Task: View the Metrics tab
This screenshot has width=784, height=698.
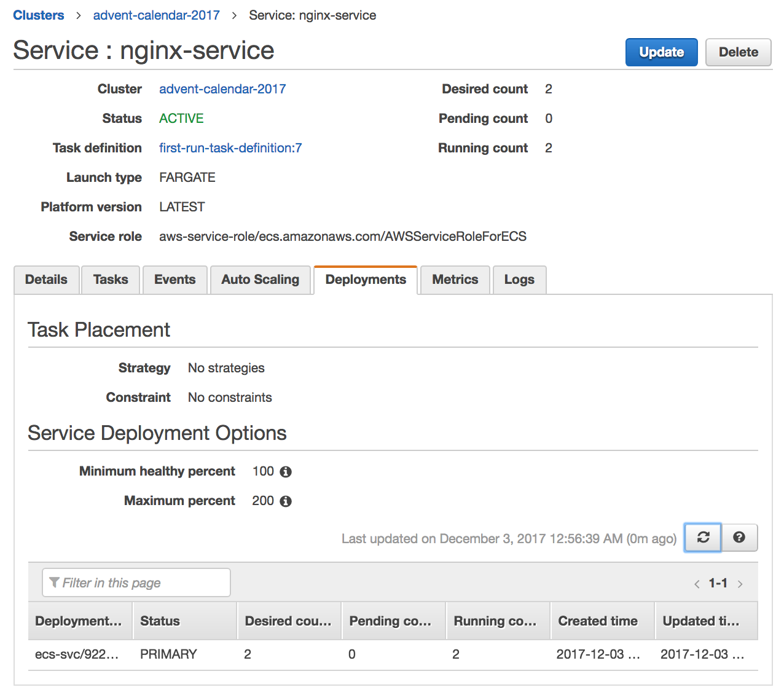Action: pyautogui.click(x=455, y=280)
